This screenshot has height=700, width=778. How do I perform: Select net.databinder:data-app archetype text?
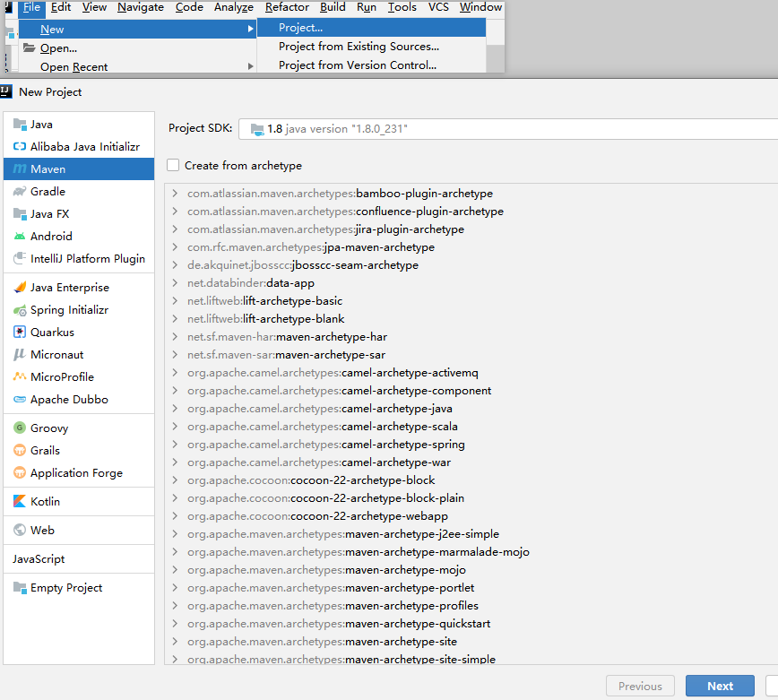tap(251, 282)
